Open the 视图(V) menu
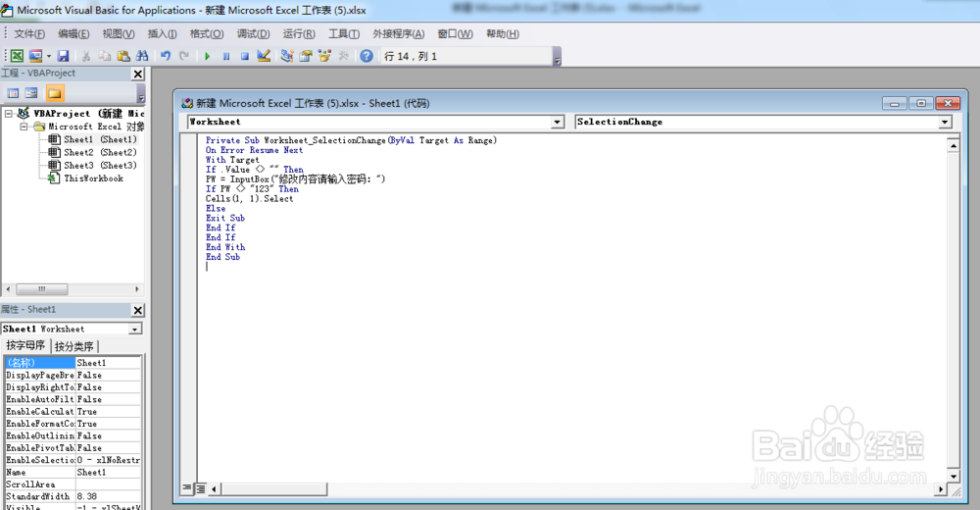980x510 pixels. pos(119,33)
